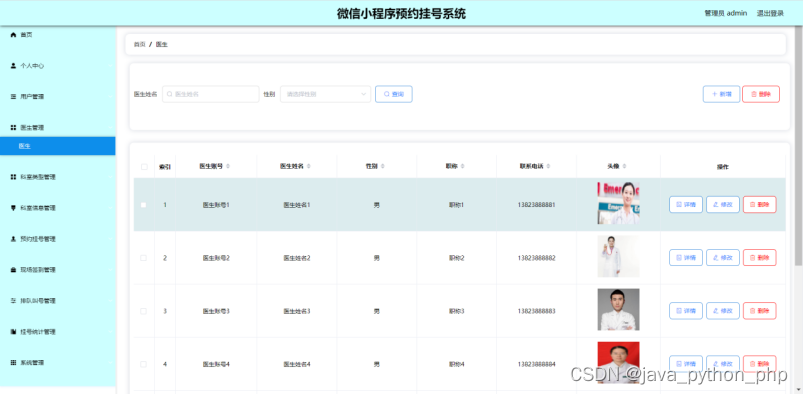This screenshot has width=803, height=394.
Task: Click the top 删除 batch delete button
Action: click(761, 94)
